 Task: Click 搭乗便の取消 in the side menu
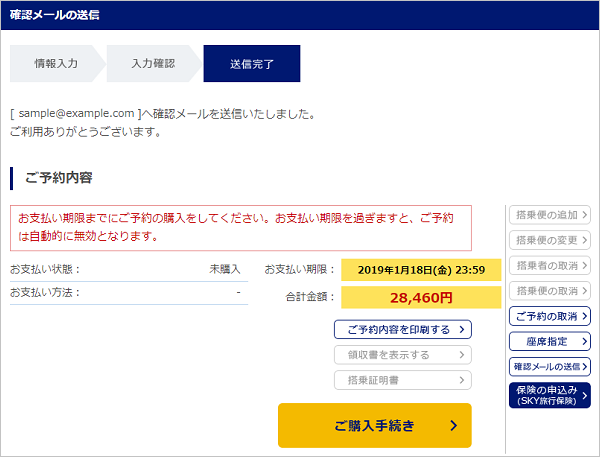tap(549, 291)
